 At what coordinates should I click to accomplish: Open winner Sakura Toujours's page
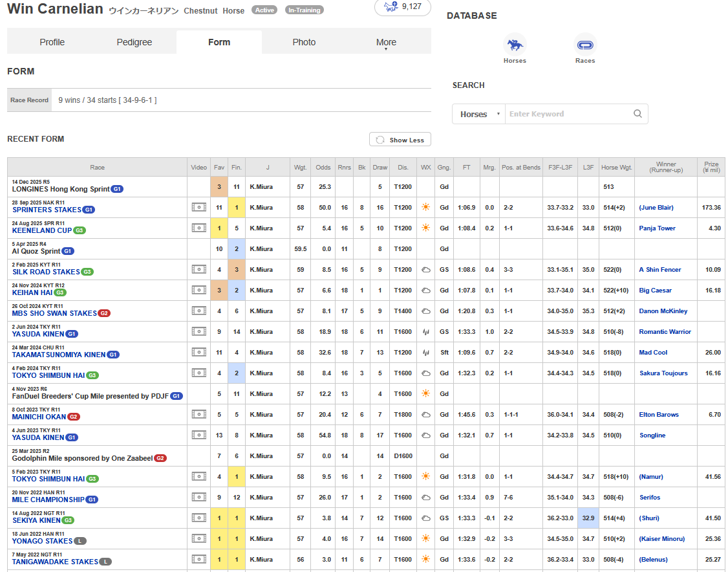[663, 373]
